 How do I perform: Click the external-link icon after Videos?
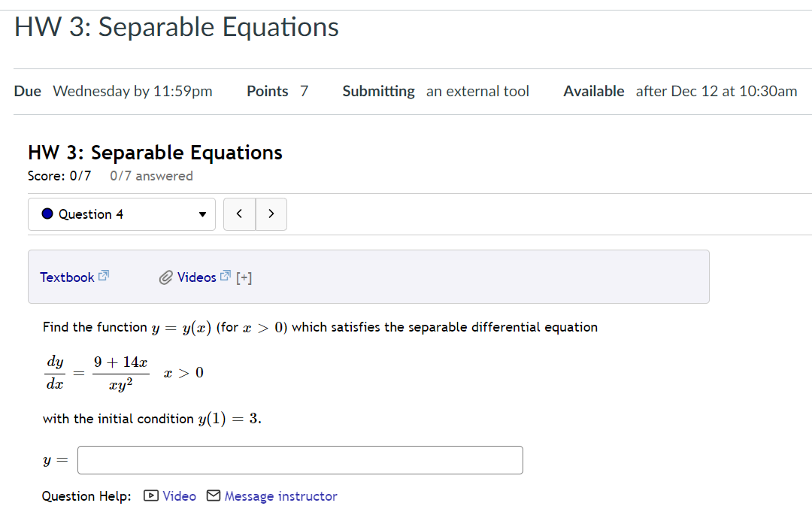tap(225, 276)
